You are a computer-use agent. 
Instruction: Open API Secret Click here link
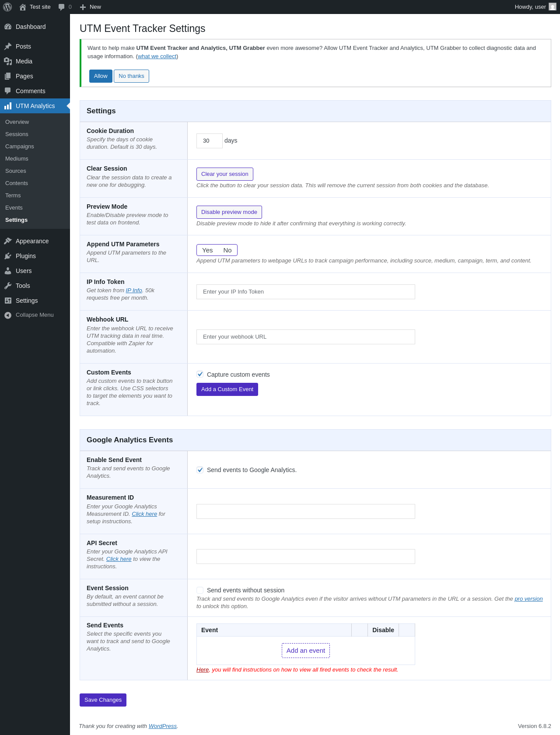[x=119, y=559]
